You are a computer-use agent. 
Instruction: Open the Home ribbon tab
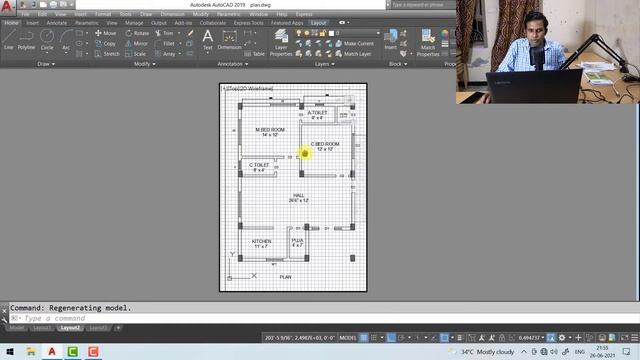(x=11, y=23)
